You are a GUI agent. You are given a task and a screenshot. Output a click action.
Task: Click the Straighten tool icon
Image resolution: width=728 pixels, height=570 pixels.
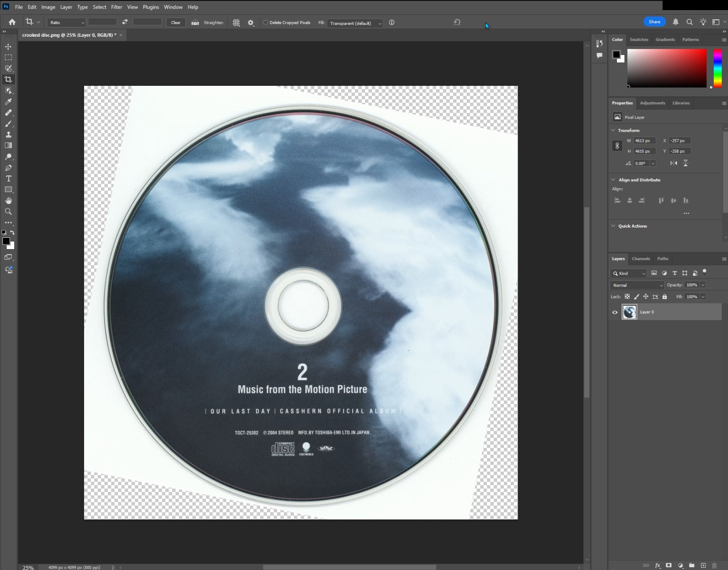tap(195, 22)
